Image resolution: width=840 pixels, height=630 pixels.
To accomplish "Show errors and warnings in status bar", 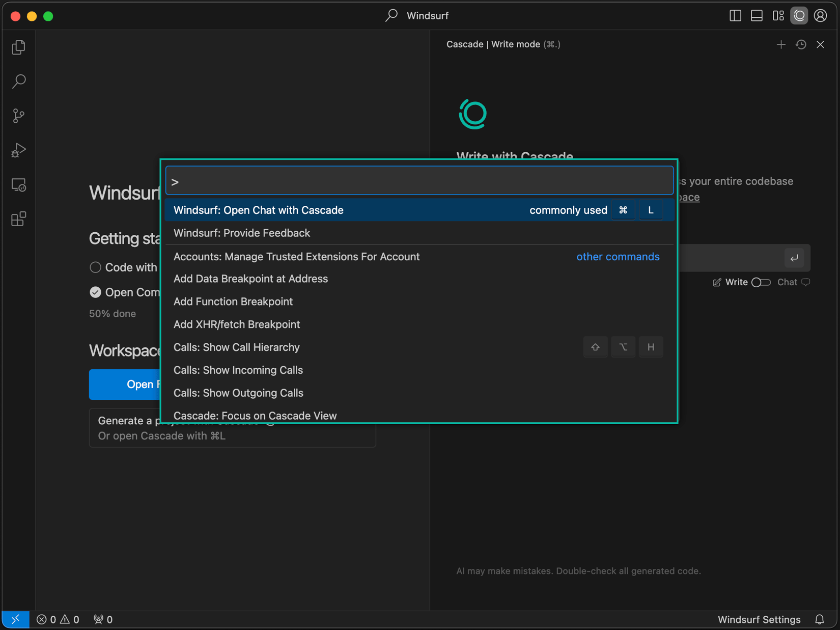I will click(58, 619).
